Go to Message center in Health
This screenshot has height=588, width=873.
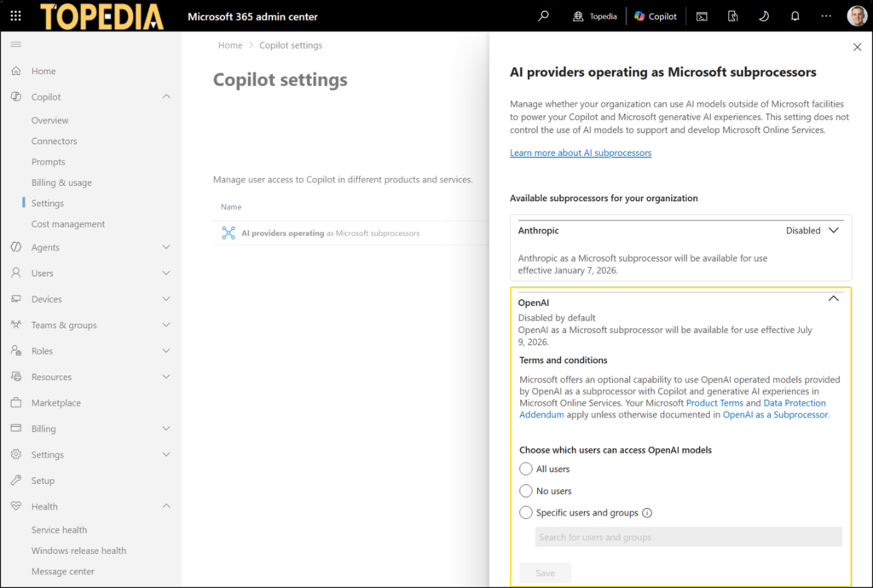coord(63,571)
